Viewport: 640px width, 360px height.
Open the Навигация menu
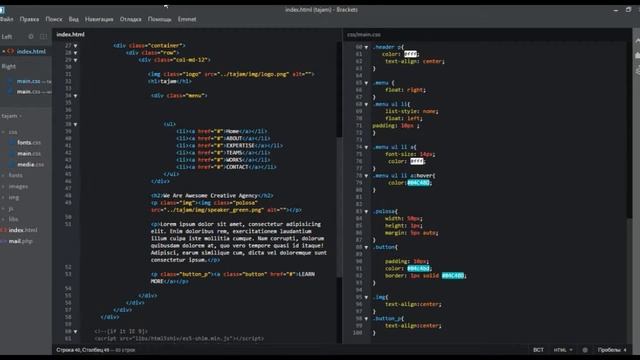coord(99,19)
